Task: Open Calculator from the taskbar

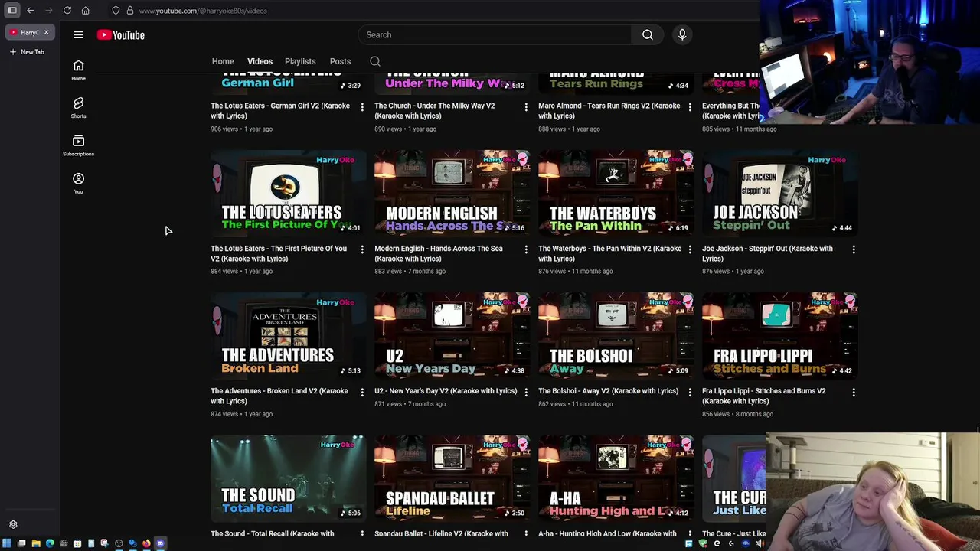Action: (91, 543)
